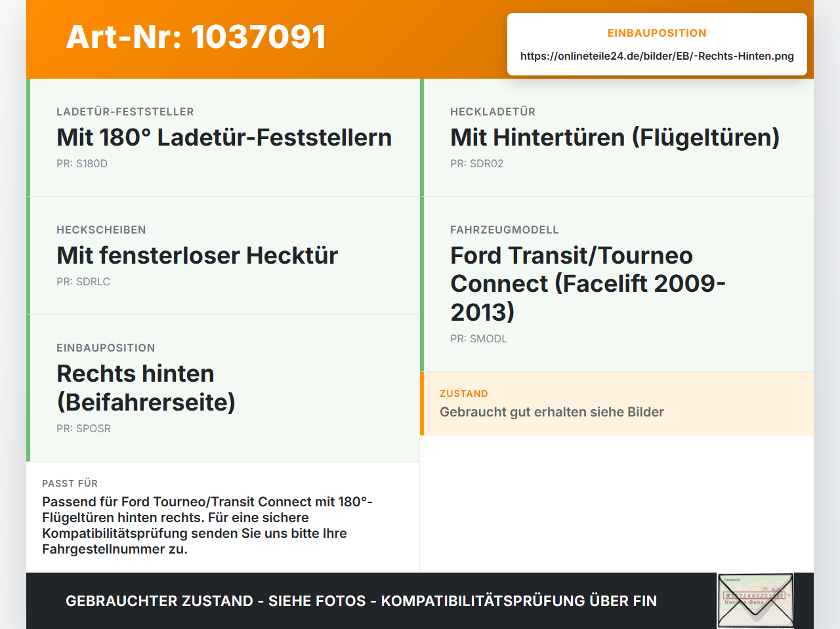The width and height of the screenshot is (840, 629).
Task: Click 'Mit Hintertüren (Flügeltüren)' value
Action: [615, 137]
